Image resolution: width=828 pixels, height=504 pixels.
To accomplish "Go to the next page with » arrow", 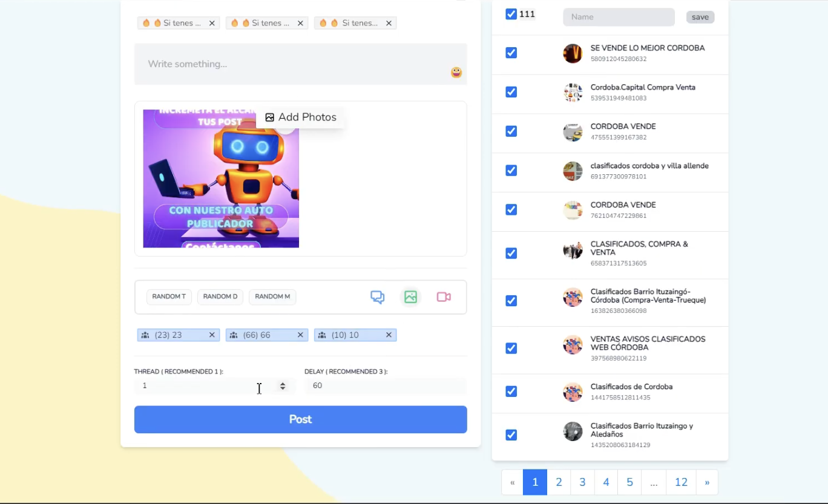I will [707, 482].
